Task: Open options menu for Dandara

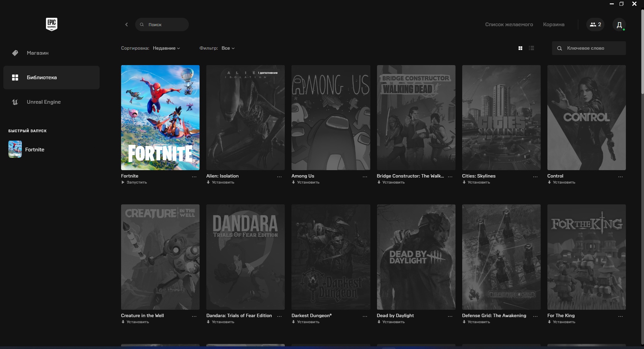Action: (x=279, y=316)
